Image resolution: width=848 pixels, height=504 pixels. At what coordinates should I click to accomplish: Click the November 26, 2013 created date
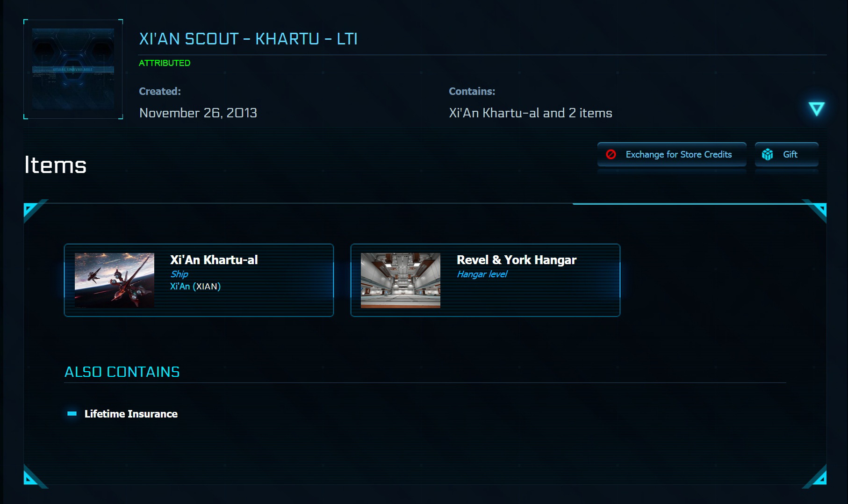click(198, 113)
